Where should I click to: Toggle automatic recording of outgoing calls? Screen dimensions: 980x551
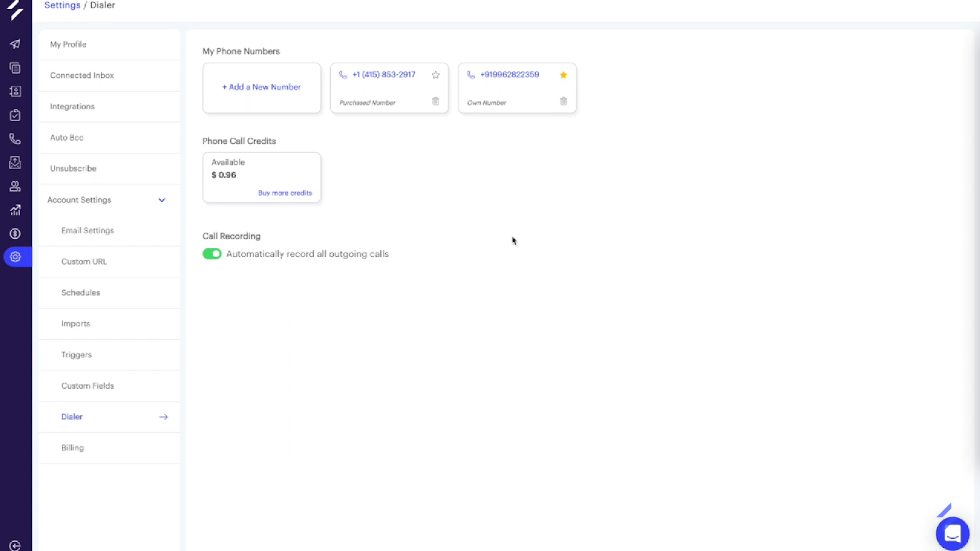(x=212, y=254)
